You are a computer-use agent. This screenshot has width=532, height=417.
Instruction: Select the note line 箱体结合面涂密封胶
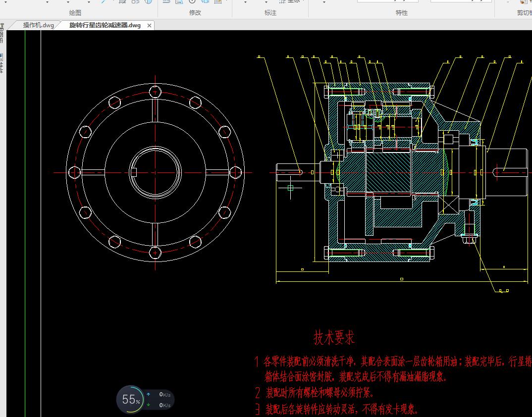click(x=355, y=376)
